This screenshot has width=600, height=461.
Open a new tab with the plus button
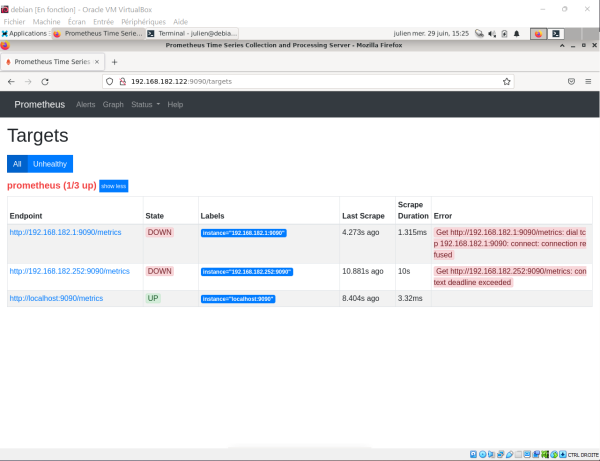114,62
